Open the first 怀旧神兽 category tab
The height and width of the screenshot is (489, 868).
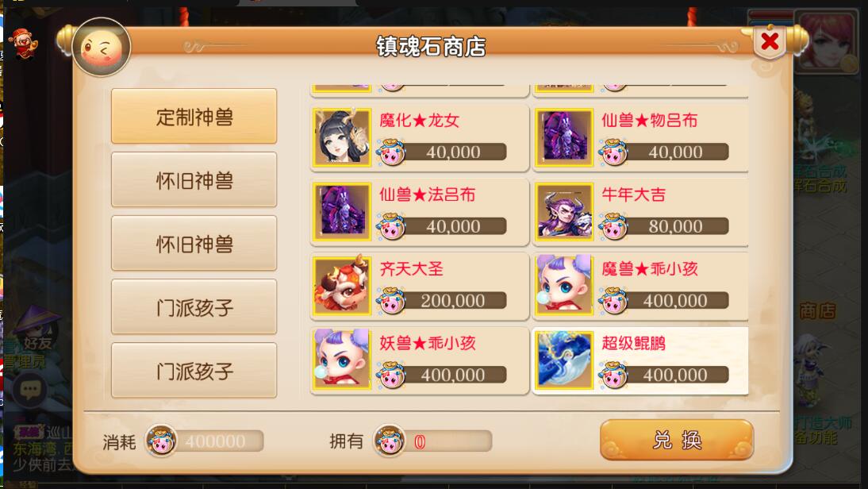[194, 180]
